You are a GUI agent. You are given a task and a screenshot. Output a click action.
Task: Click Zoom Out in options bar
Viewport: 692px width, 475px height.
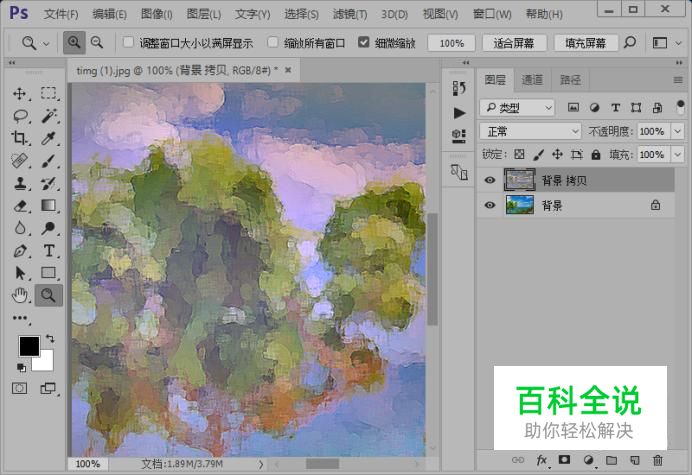pyautogui.click(x=97, y=43)
